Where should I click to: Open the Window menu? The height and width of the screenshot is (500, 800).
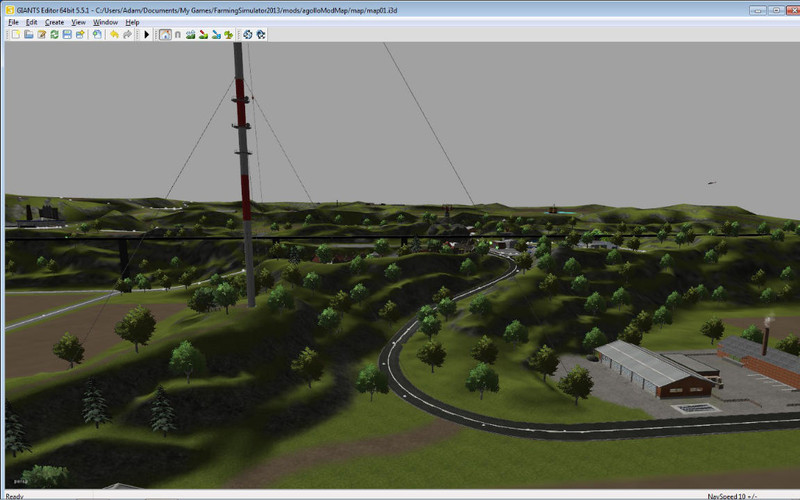tap(105, 22)
